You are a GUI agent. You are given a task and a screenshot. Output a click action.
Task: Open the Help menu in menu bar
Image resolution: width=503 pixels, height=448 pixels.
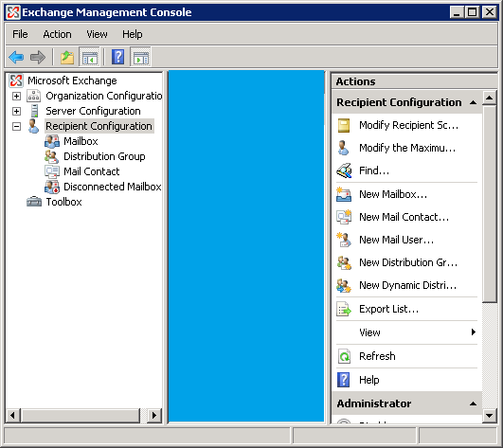[133, 34]
